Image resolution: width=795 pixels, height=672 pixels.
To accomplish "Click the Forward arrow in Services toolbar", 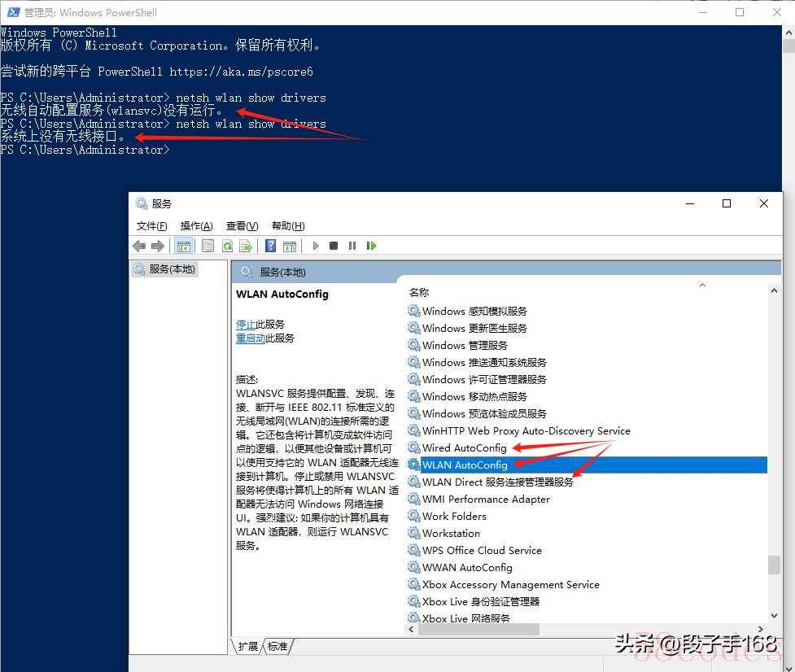I will 158,246.
